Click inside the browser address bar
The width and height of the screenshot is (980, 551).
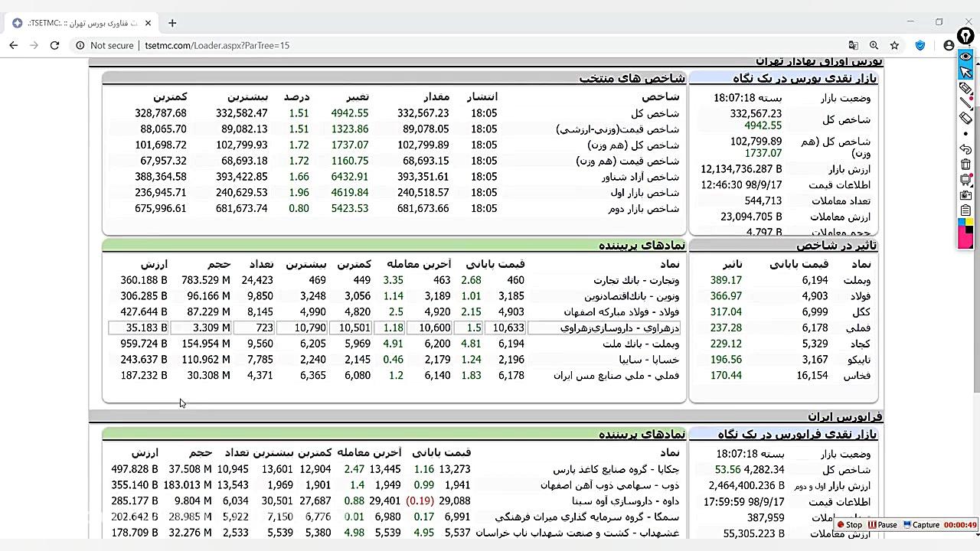click(306, 45)
